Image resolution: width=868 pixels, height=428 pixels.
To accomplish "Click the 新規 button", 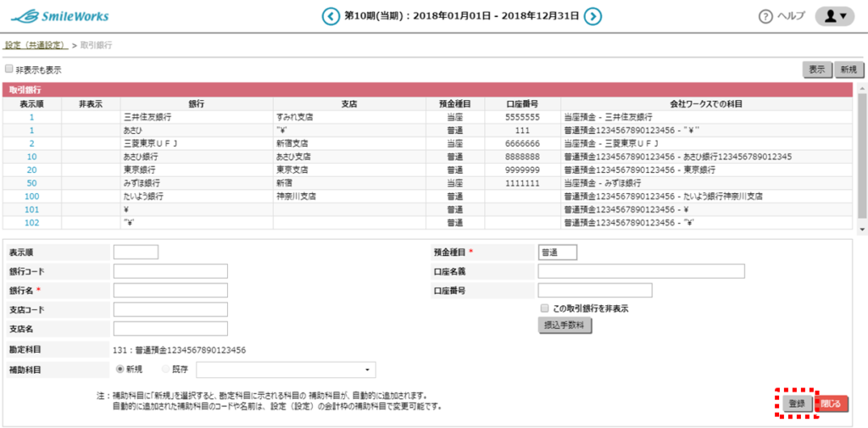I will pos(849,69).
